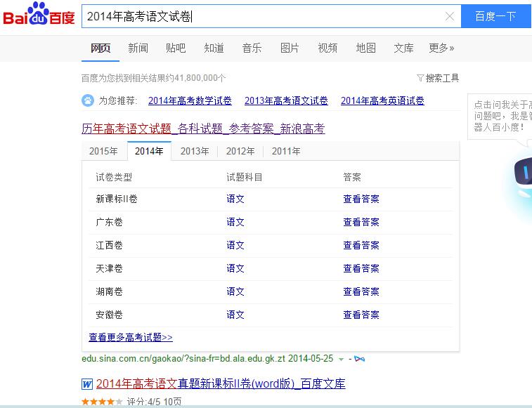
Task: Open the recommended 2014年高考数学试卷 link
Action: [x=190, y=100]
